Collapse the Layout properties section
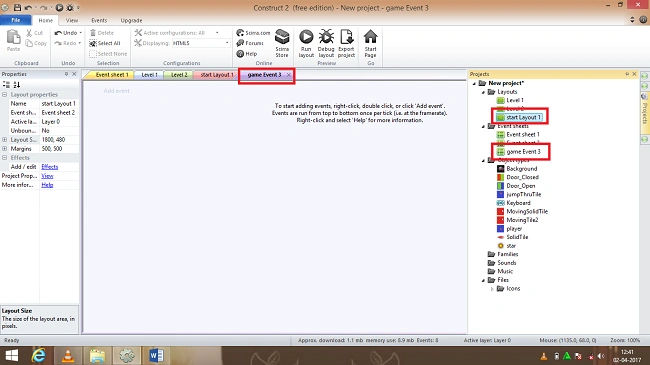 coord(5,95)
